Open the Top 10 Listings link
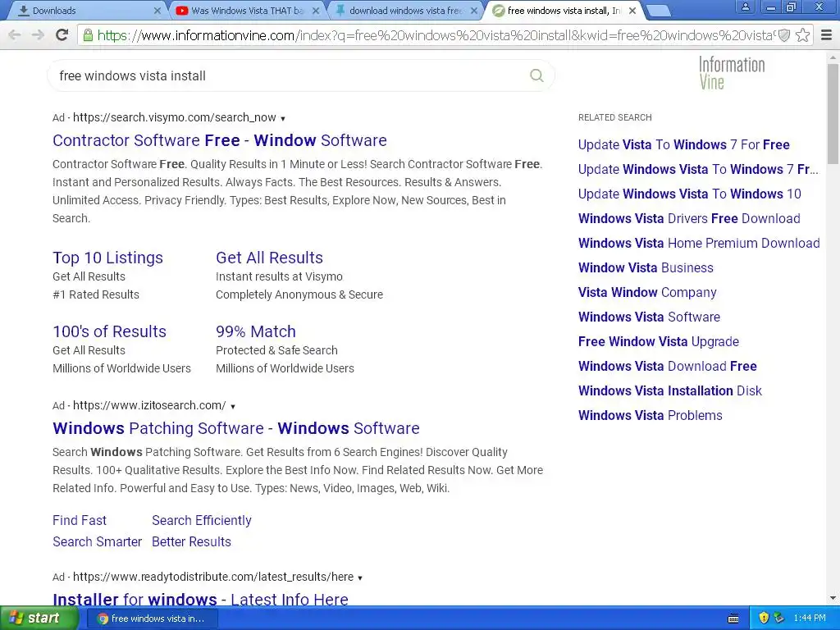 tap(107, 258)
